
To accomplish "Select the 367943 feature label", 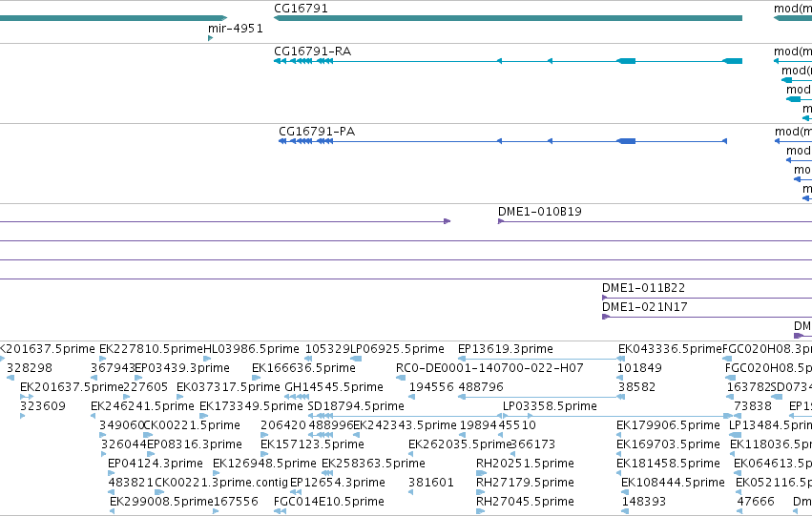I will (x=113, y=368).
